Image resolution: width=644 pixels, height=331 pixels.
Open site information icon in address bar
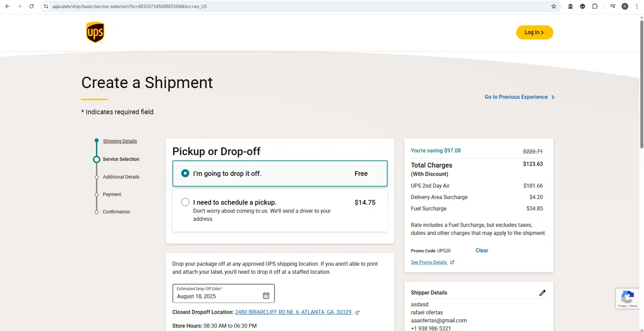(46, 6)
